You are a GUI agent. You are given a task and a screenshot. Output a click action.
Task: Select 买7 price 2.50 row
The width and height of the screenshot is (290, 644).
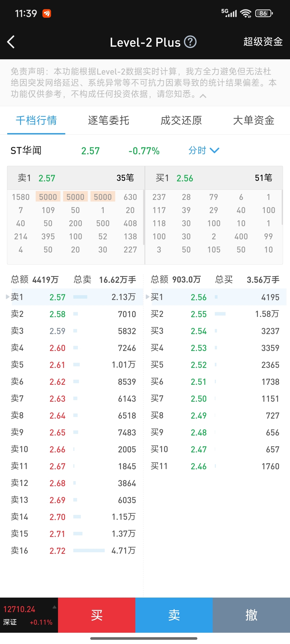click(x=215, y=398)
